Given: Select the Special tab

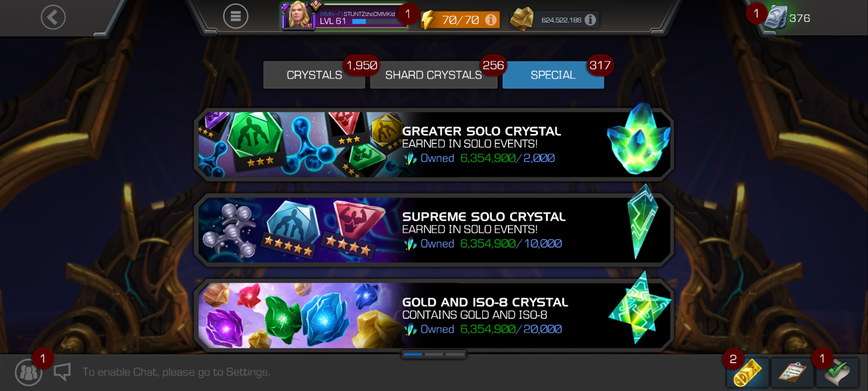Looking at the screenshot, I should [553, 75].
